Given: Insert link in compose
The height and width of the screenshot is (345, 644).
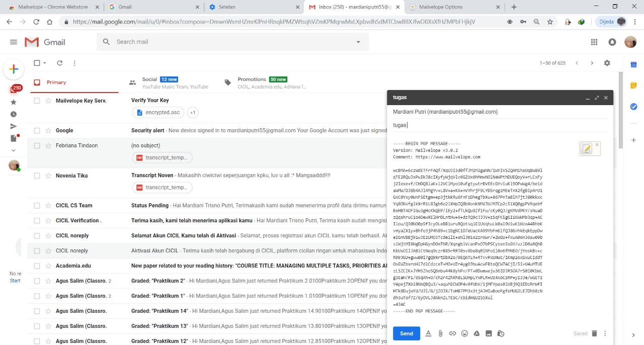Looking at the screenshot, I should [x=452, y=333].
